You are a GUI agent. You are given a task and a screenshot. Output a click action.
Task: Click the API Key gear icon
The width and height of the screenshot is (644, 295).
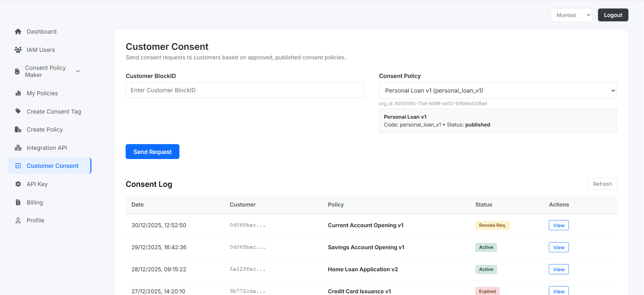coord(18,184)
